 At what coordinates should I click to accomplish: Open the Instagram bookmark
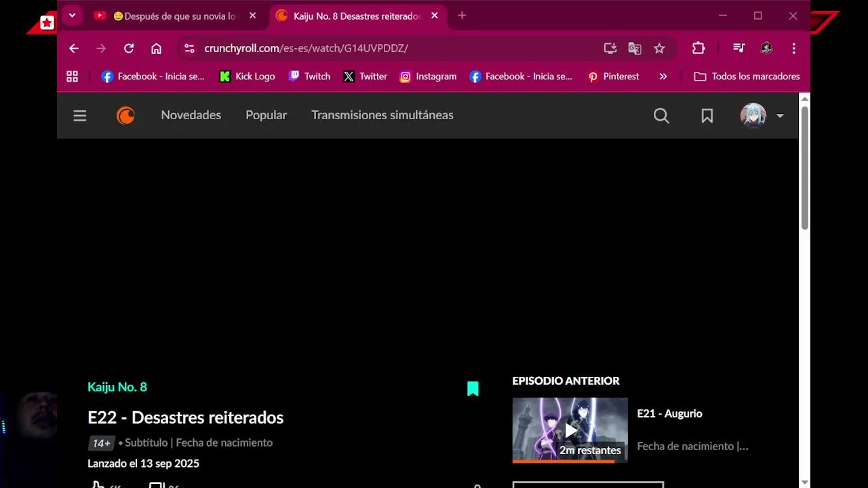pos(428,77)
